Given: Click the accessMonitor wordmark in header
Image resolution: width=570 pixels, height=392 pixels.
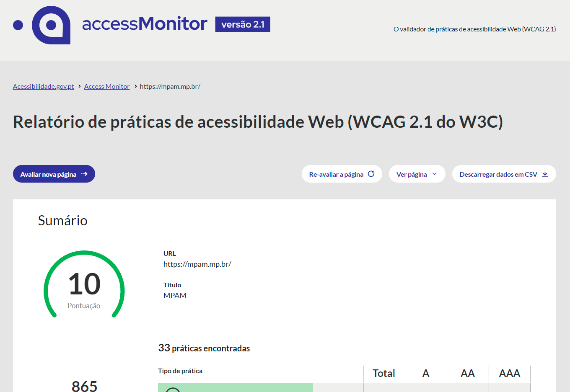Looking at the screenshot, I should tap(145, 24).
